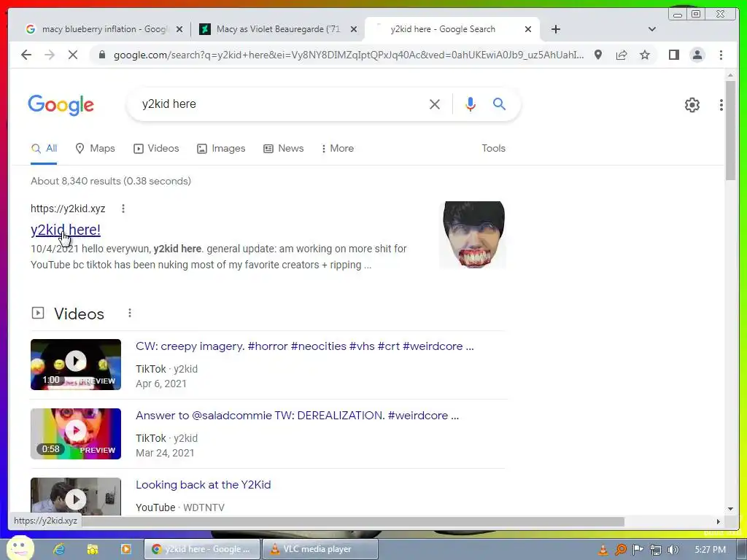The width and height of the screenshot is (747, 560).
Task: Switch to Macy as Violet Beauregarde tab
Action: click(x=279, y=29)
